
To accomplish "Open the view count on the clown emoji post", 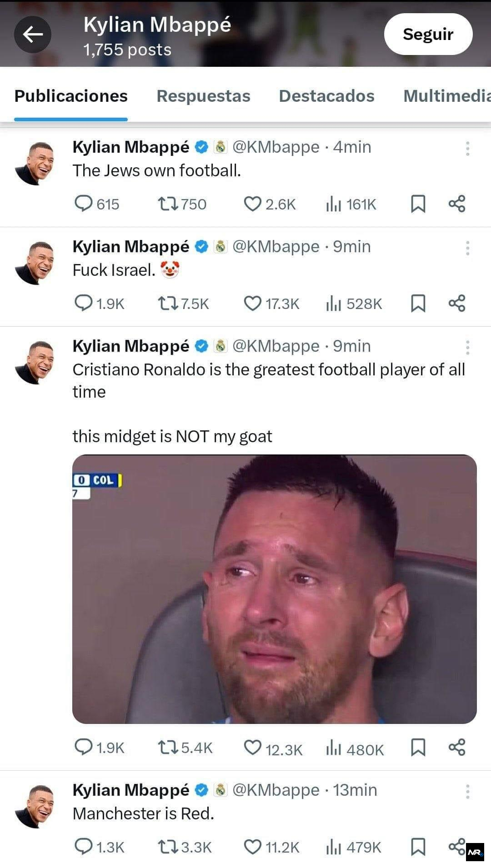I will pyautogui.click(x=333, y=304).
